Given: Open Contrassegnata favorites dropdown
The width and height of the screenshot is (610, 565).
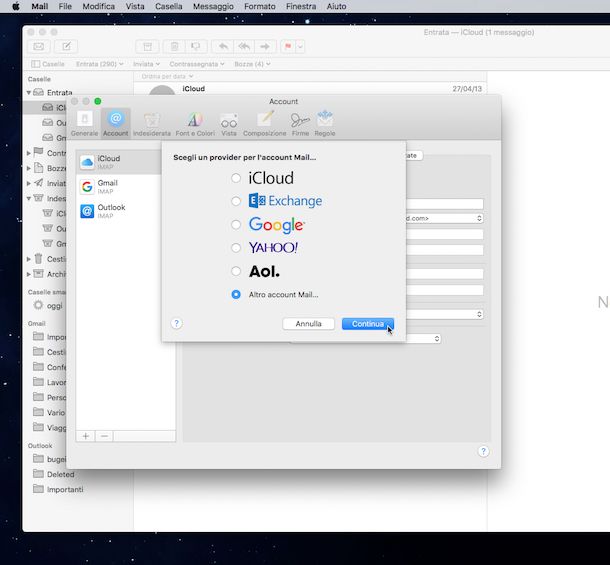Looking at the screenshot, I should [x=197, y=64].
